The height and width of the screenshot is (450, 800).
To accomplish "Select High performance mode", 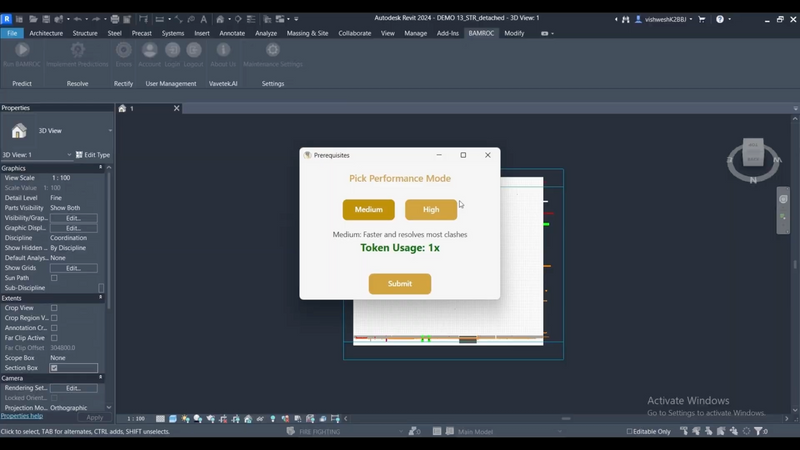I will point(431,210).
